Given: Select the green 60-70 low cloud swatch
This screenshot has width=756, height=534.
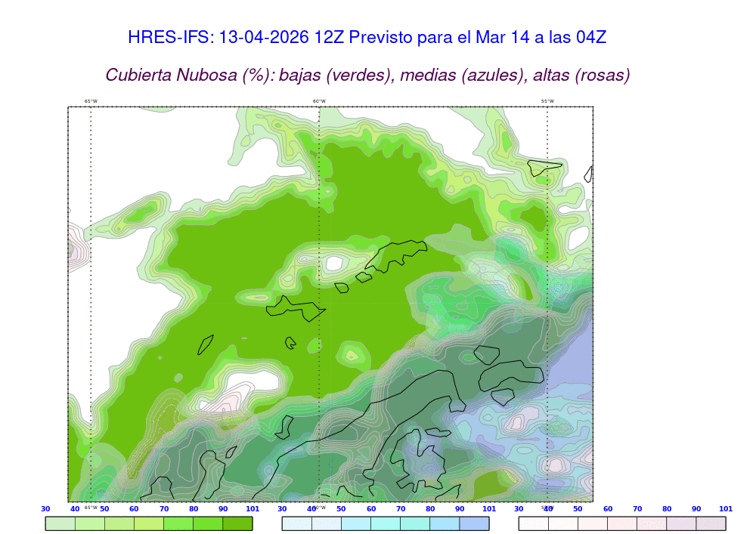Looking at the screenshot, I should pos(149,523).
